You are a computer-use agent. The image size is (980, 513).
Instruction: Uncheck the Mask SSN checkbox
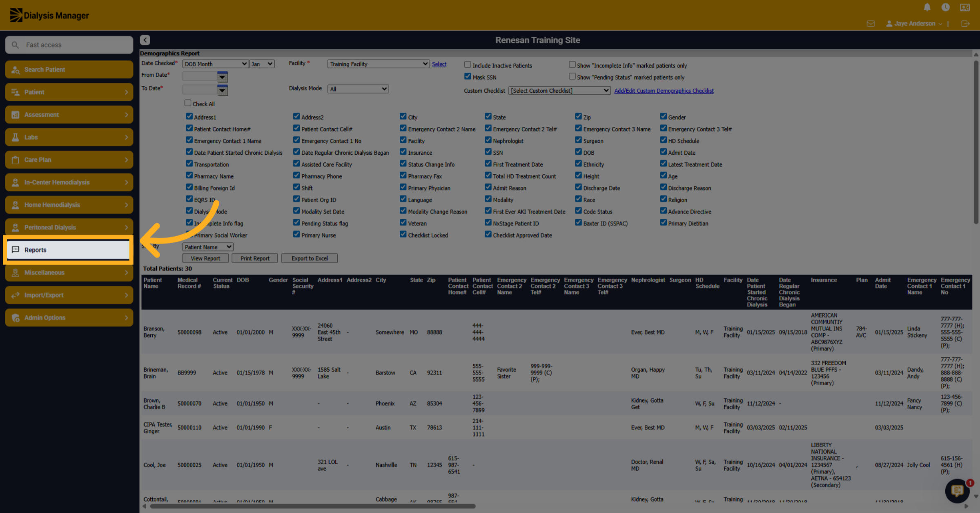pyautogui.click(x=468, y=76)
